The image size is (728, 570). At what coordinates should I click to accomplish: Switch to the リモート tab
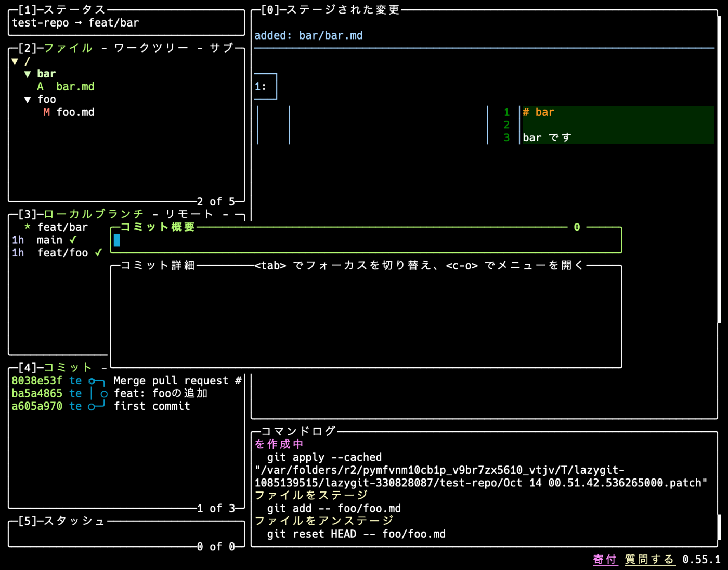tap(189, 214)
